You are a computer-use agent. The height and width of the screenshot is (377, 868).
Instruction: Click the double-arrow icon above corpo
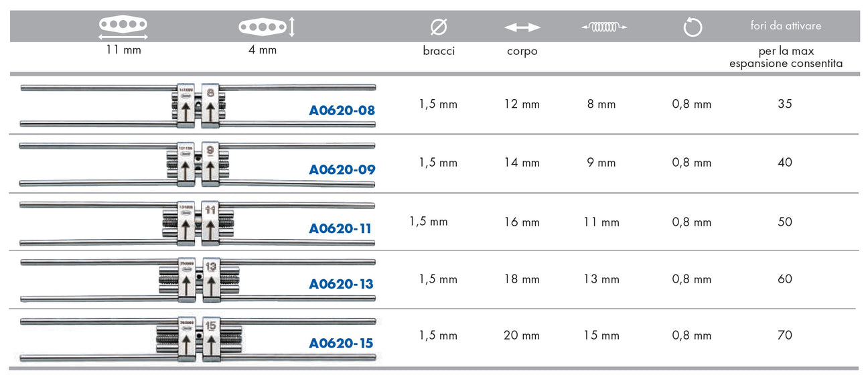(522, 27)
